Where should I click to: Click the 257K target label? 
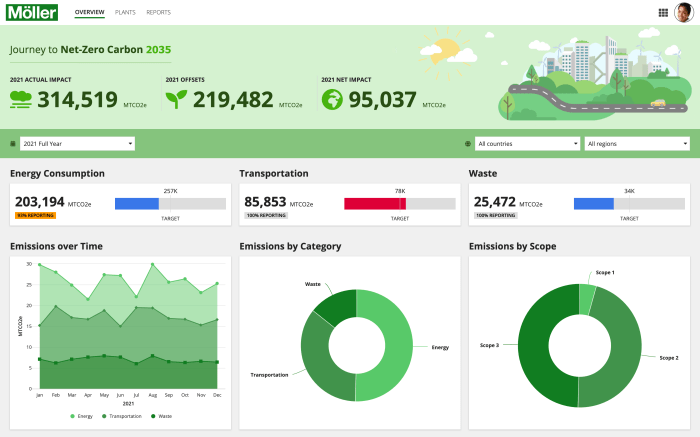(171, 191)
